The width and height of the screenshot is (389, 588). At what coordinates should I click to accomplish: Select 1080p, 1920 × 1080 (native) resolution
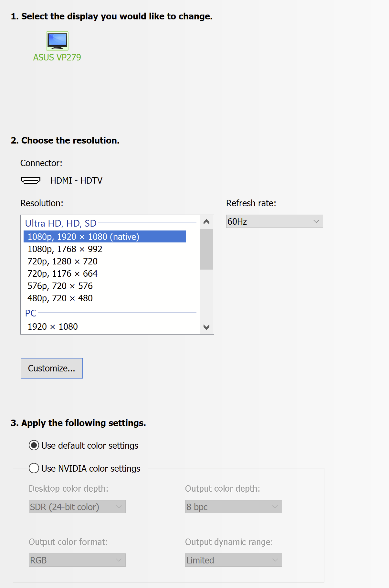coord(105,237)
